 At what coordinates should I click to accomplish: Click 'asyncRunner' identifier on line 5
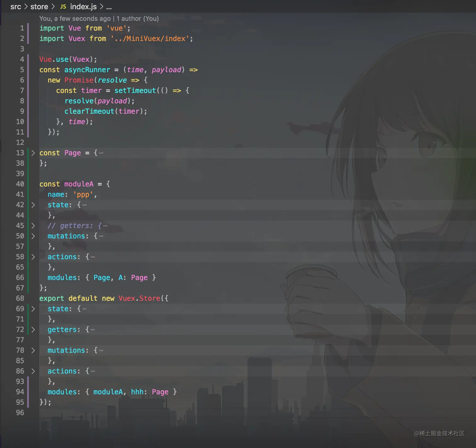(x=87, y=70)
